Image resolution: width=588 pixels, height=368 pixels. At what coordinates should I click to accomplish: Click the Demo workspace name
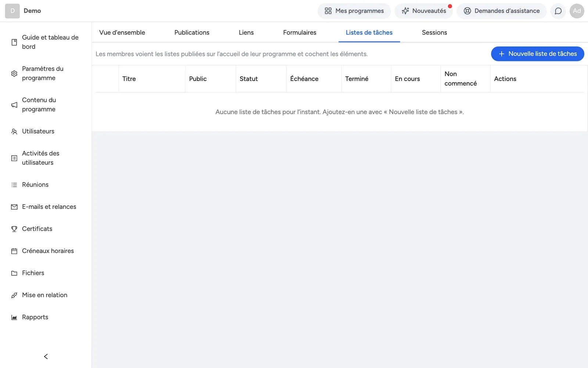tap(32, 11)
